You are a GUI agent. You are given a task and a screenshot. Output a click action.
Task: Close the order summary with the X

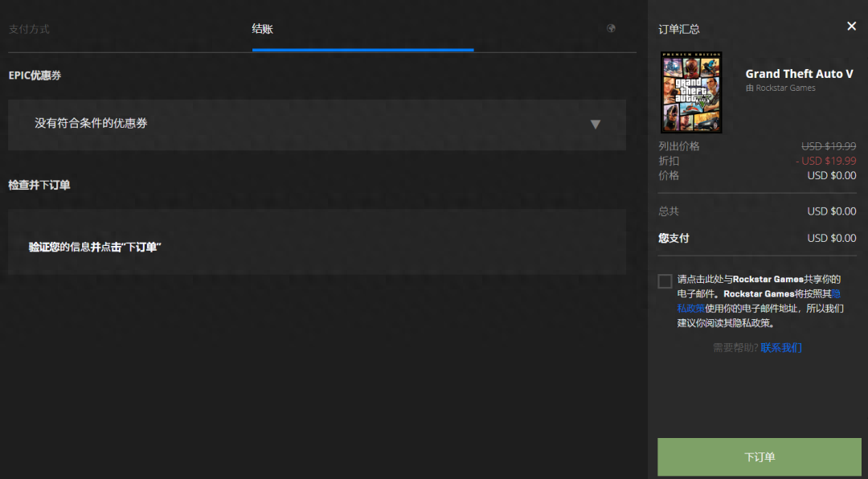point(851,27)
